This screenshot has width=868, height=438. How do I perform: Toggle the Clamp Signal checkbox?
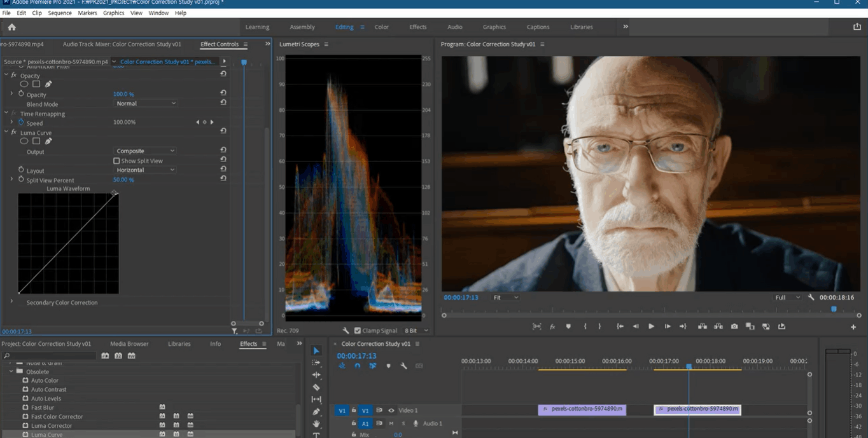(x=358, y=331)
